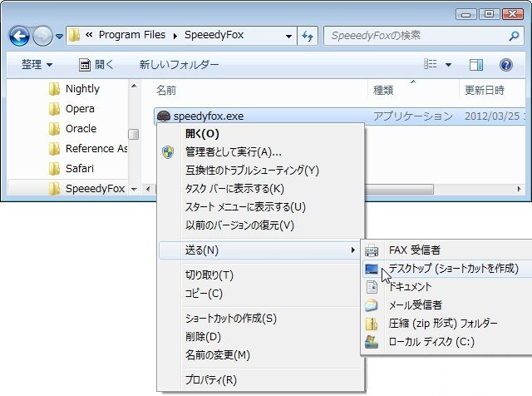Send to デスクトップ (ショートカットを作成)

(x=446, y=269)
